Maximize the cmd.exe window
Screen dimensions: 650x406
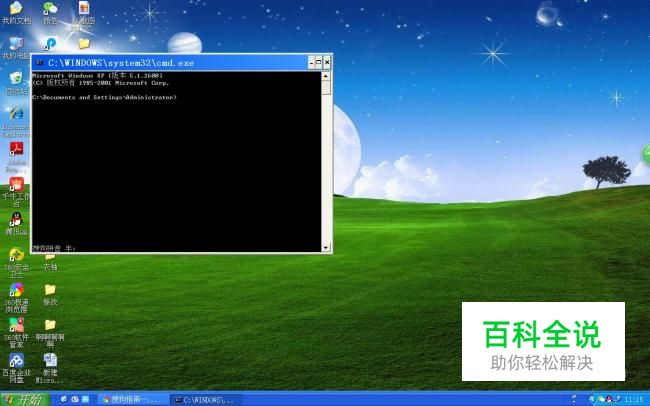click(319, 63)
